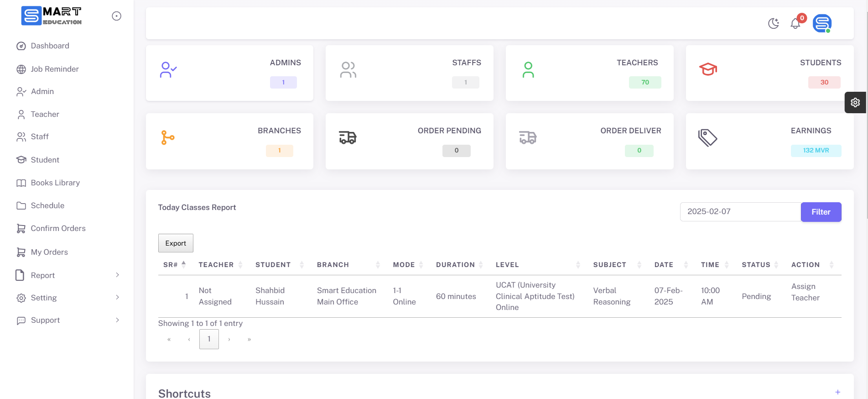Click the Admins user-check icon
This screenshot has height=399, width=868.
point(168,70)
